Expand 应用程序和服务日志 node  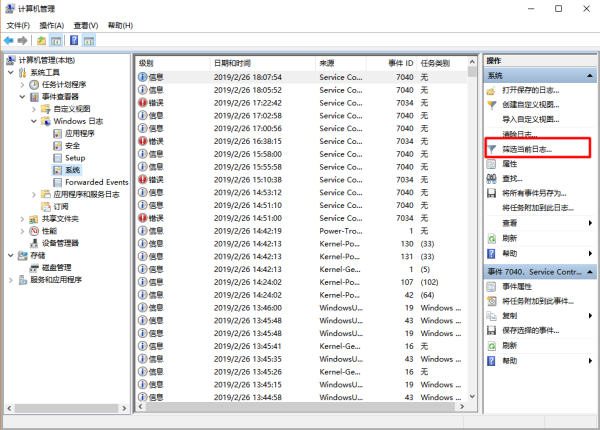tap(34, 195)
